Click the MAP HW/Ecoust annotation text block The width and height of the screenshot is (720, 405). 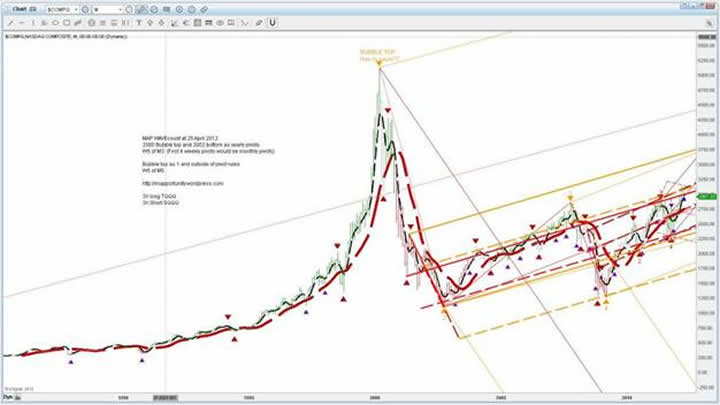[204, 143]
